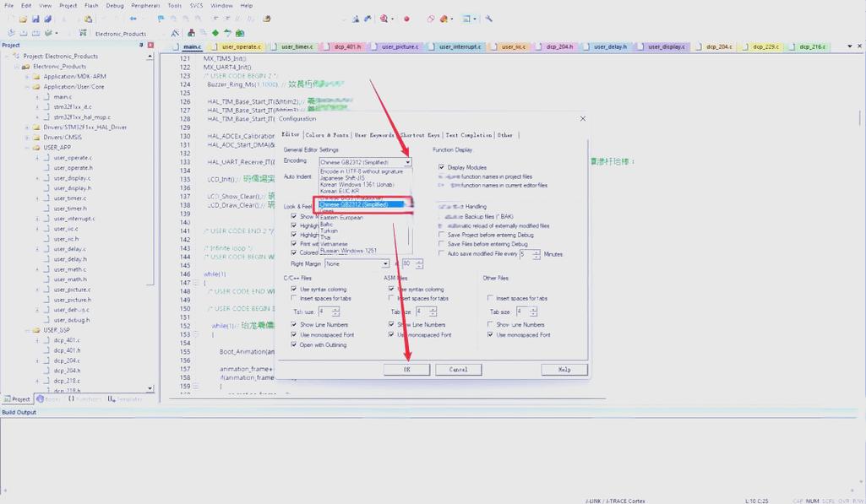
Task: Click the blue Navigate Backward arrow icon
Action: point(133,19)
